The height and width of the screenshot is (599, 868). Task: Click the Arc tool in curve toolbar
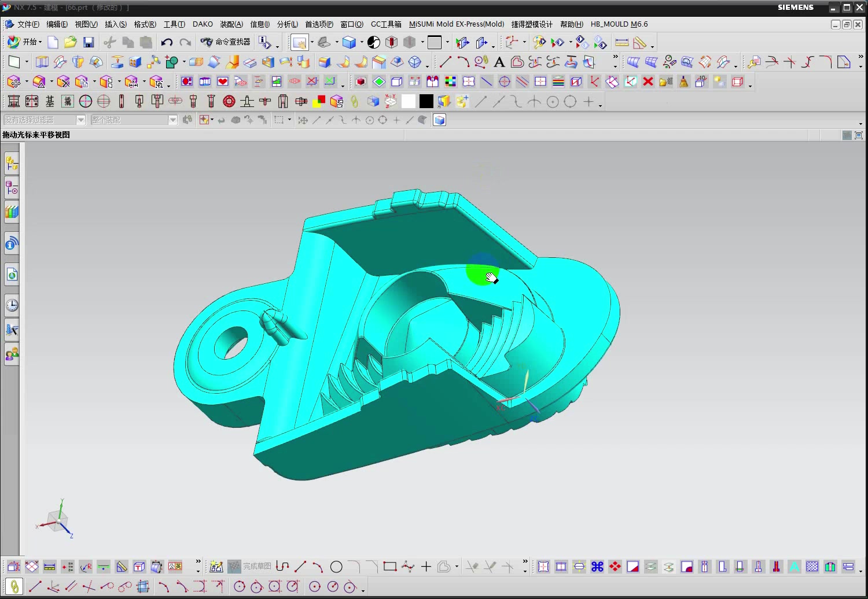click(463, 62)
